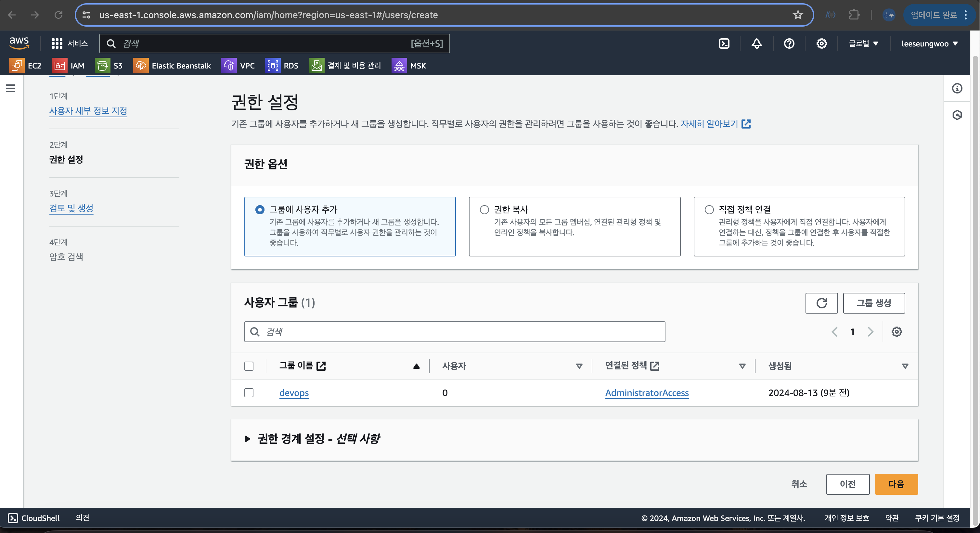Open the help question mark icon
Image resolution: width=980 pixels, height=533 pixels.
789,44
